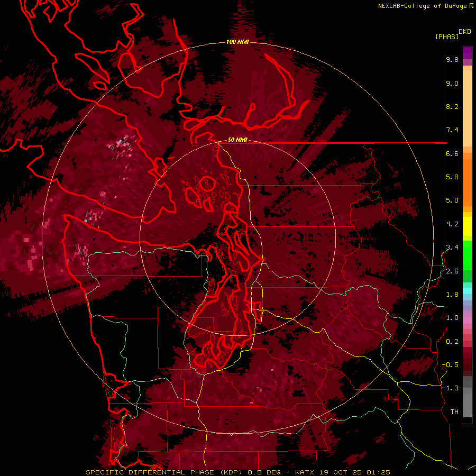Click the 2.6 value on the color scale

click(x=452, y=271)
